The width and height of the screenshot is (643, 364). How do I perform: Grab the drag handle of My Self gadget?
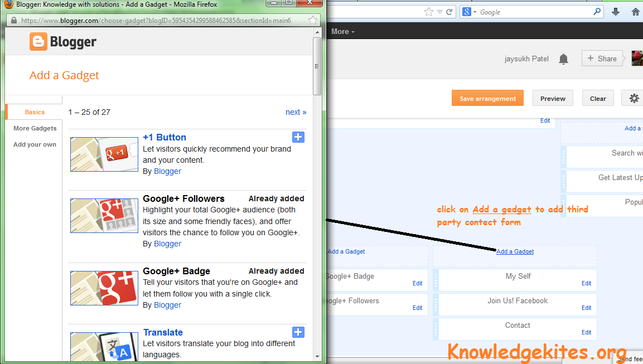436,280
